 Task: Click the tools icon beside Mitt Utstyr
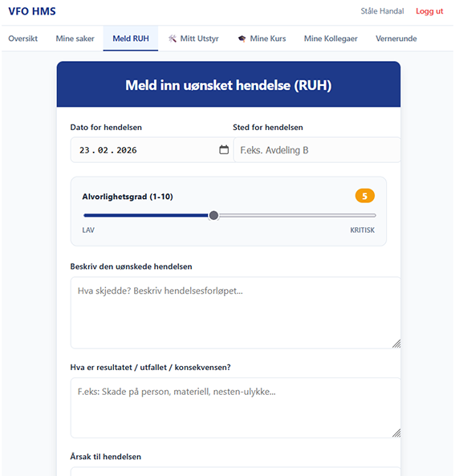pyautogui.click(x=173, y=39)
